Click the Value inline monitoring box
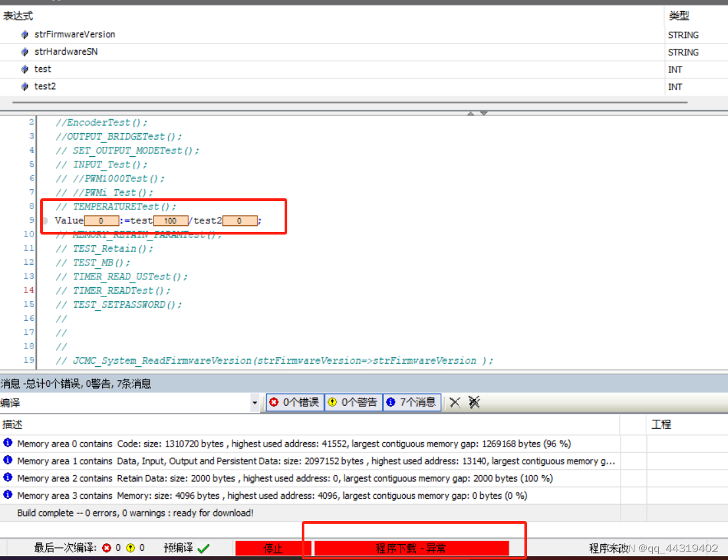The image size is (728, 560). coord(101,221)
